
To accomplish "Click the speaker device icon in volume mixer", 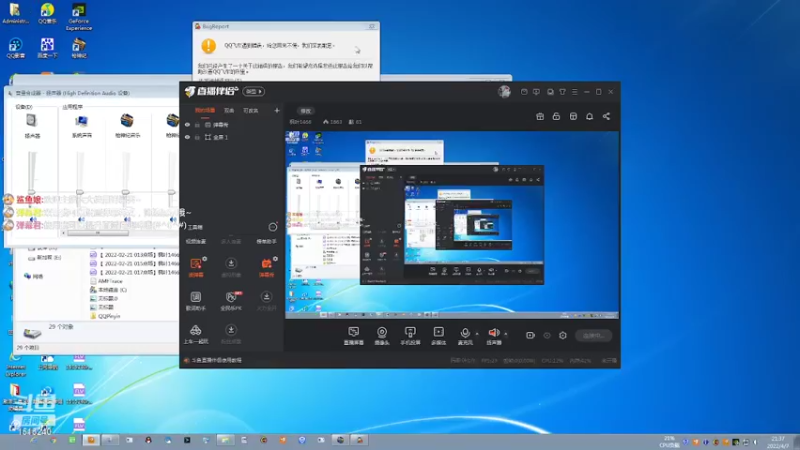I will coord(31,121).
